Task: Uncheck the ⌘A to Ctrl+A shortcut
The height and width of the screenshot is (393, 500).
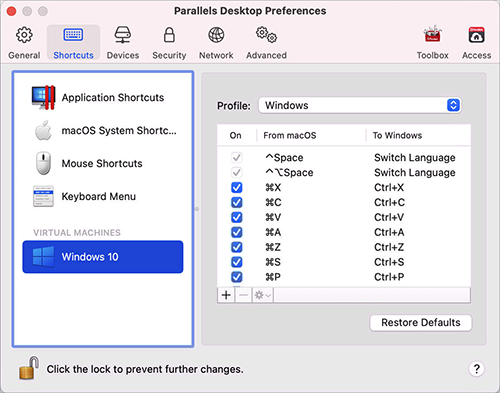Action: (x=237, y=232)
